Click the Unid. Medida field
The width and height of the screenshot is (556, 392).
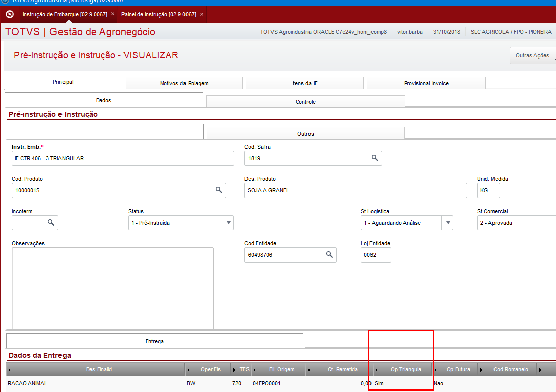[488, 190]
